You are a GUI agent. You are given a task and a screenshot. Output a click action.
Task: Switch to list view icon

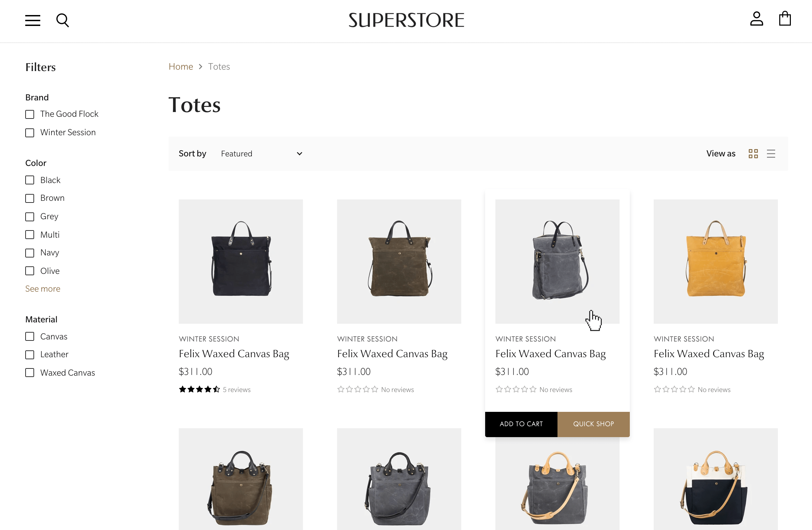click(771, 154)
